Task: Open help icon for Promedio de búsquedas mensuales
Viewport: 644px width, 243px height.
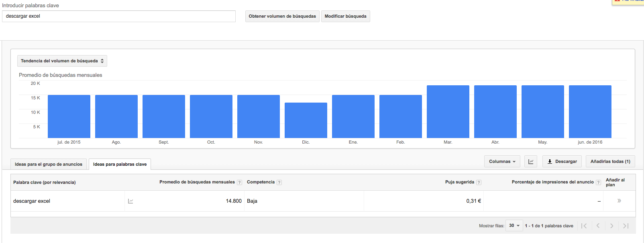Action: pos(239,182)
